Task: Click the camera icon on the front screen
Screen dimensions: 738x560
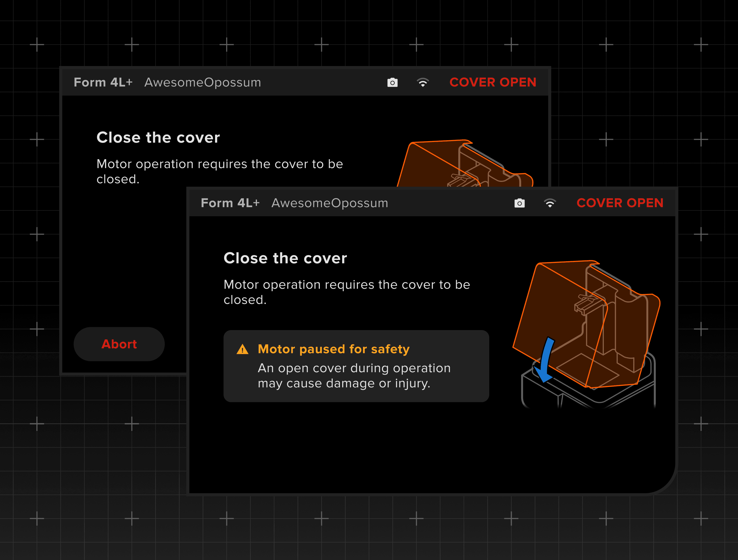Action: click(519, 203)
